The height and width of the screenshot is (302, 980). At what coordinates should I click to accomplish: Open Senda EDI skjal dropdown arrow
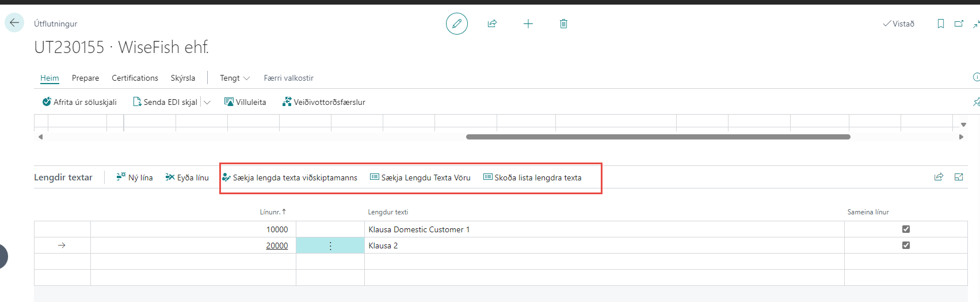207,103
